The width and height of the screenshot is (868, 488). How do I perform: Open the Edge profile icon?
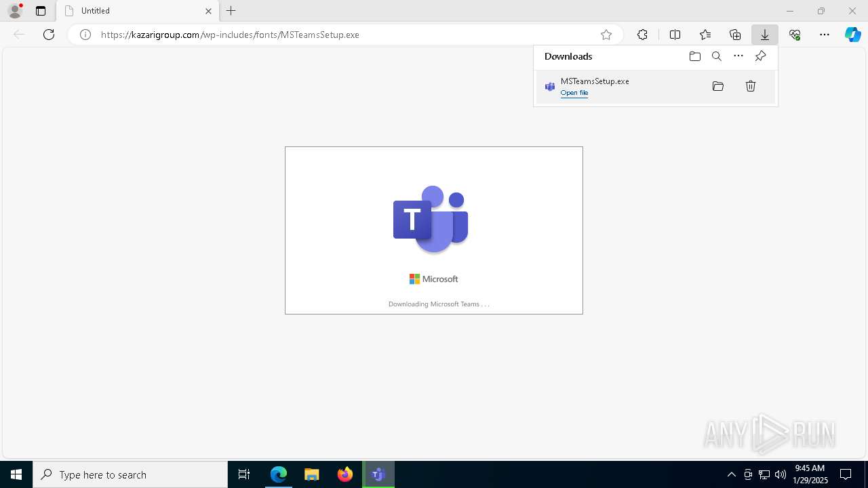tap(15, 11)
